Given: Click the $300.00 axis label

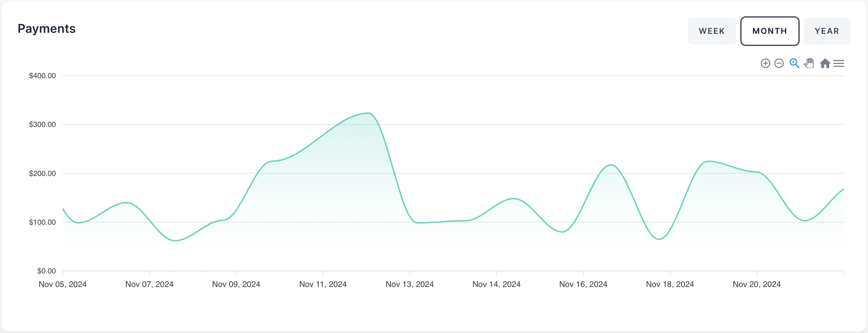Looking at the screenshot, I should pyautogui.click(x=42, y=125).
